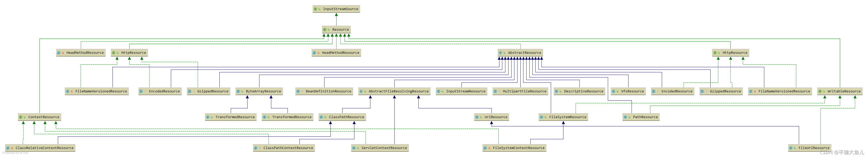Click the class icon on MultipartFileResource node
The height and width of the screenshot is (157, 868).
495,91
